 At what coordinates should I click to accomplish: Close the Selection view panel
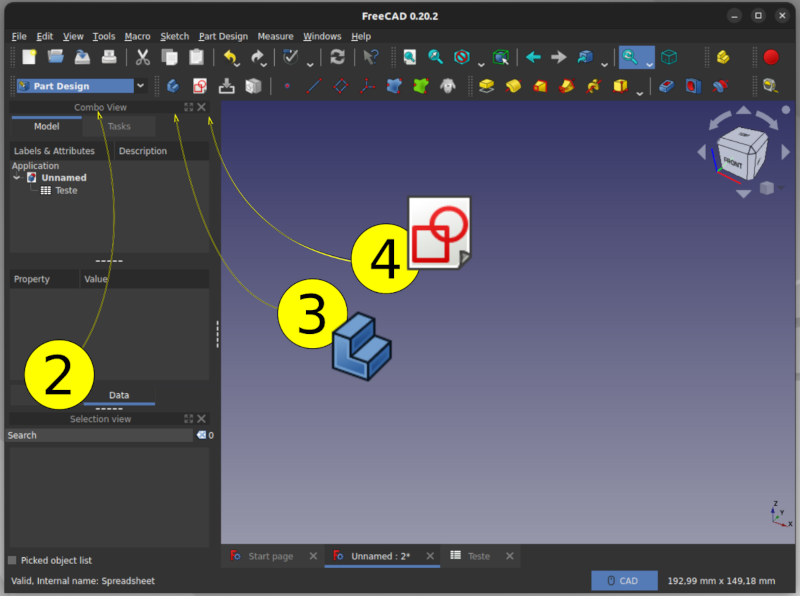[x=202, y=419]
